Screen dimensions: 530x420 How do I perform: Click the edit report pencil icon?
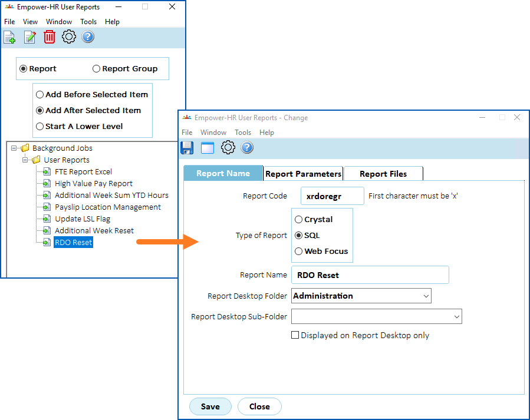click(x=29, y=37)
